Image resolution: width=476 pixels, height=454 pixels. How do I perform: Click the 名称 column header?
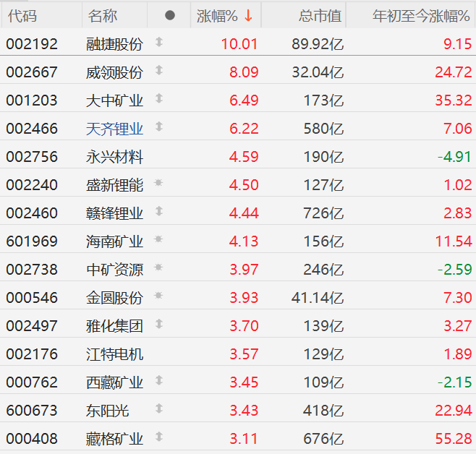pyautogui.click(x=103, y=16)
